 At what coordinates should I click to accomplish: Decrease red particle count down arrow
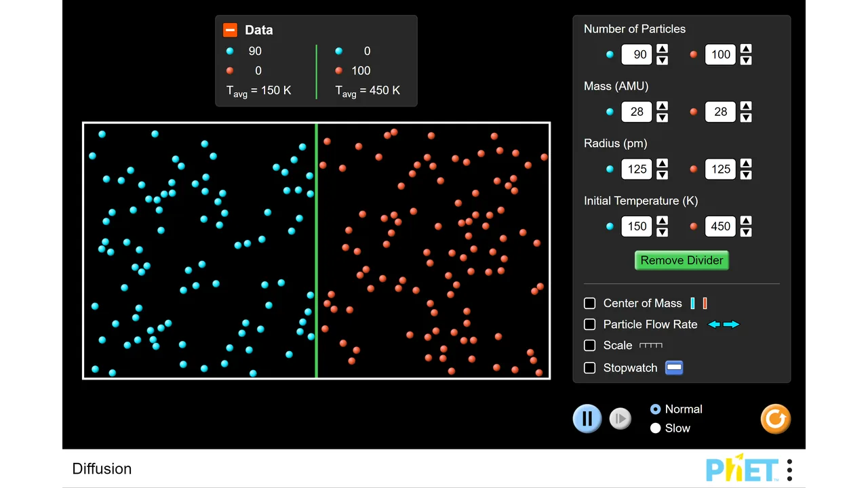click(x=746, y=60)
